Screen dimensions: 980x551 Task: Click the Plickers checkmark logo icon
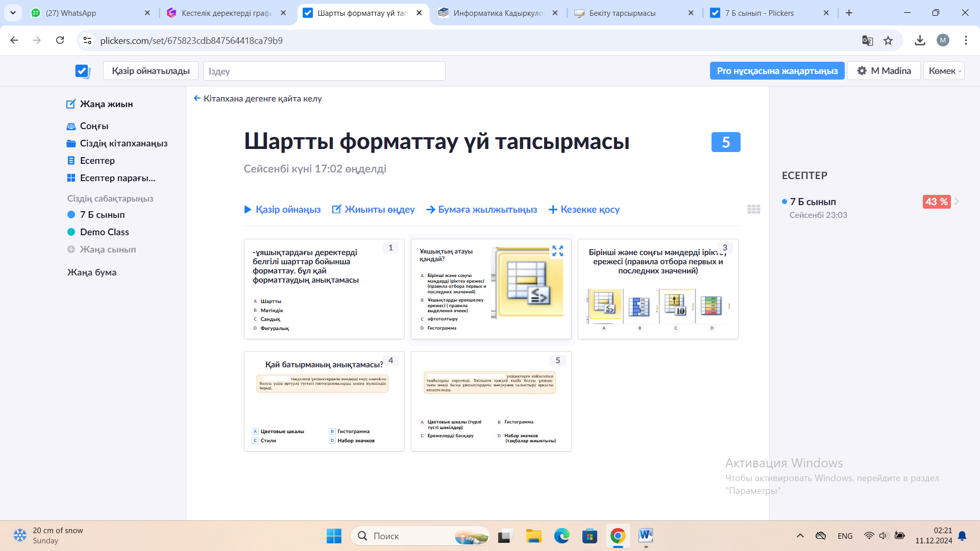[82, 71]
